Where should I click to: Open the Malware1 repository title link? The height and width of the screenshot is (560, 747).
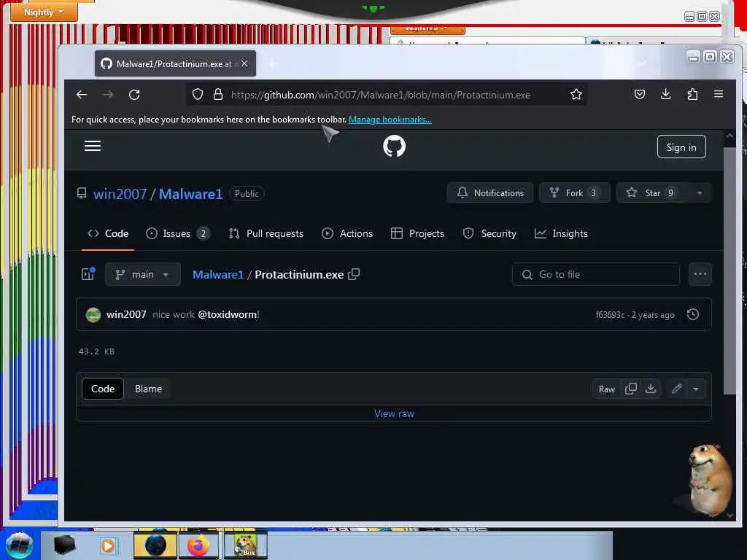click(190, 194)
